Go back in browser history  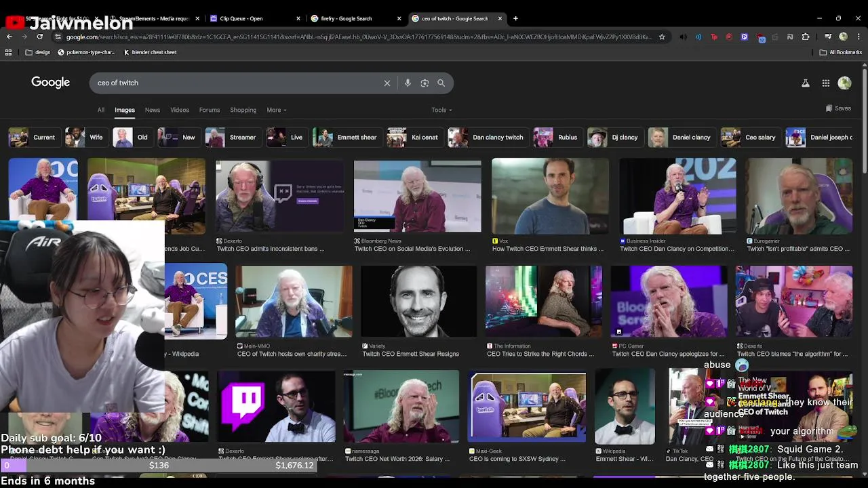[x=9, y=37]
